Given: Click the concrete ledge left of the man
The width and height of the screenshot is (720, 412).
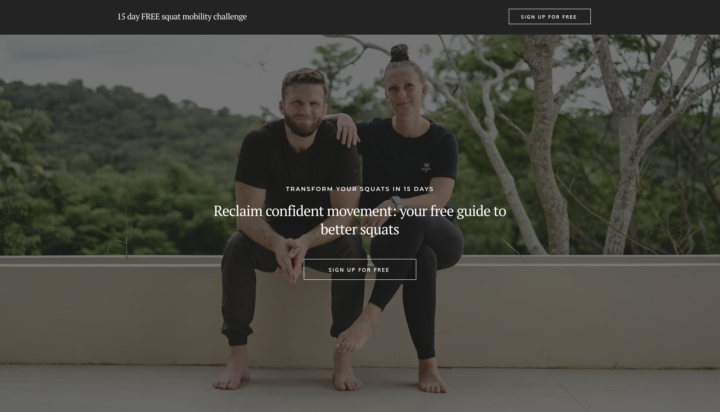Looking at the screenshot, I should pyautogui.click(x=110, y=312).
